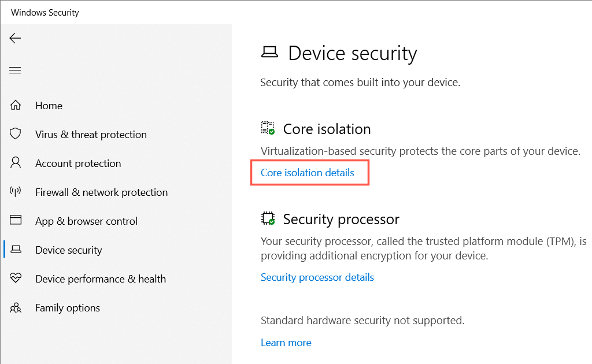Click the Account protection person icon
This screenshot has width=592, height=364.
[16, 163]
